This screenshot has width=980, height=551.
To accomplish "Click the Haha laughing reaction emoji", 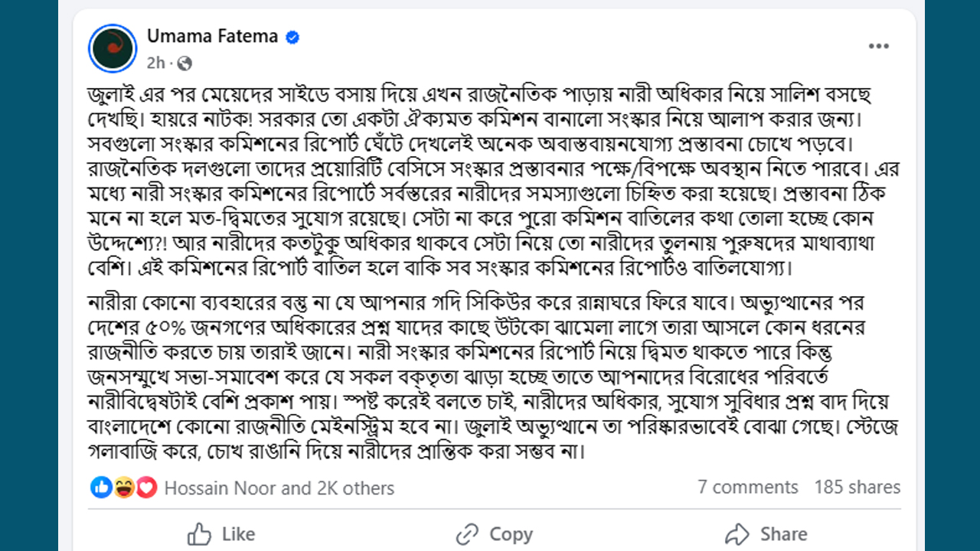I will pyautogui.click(x=124, y=487).
